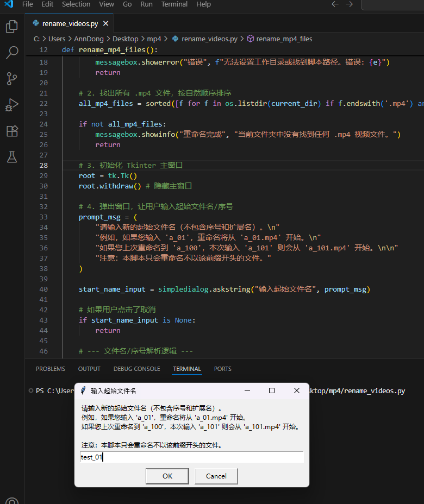The image size is (424, 504).
Task: Click the VS Code logo icon
Action: pos(9,4)
